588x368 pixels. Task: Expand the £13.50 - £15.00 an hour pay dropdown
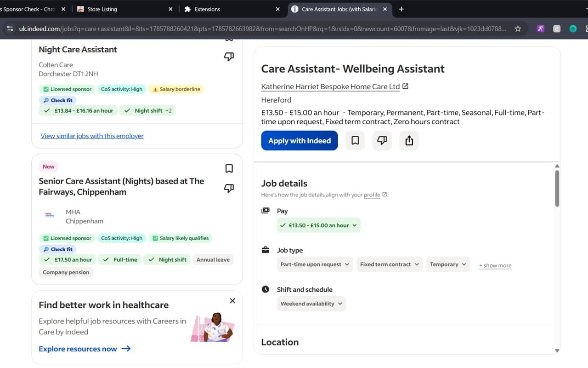coord(319,225)
